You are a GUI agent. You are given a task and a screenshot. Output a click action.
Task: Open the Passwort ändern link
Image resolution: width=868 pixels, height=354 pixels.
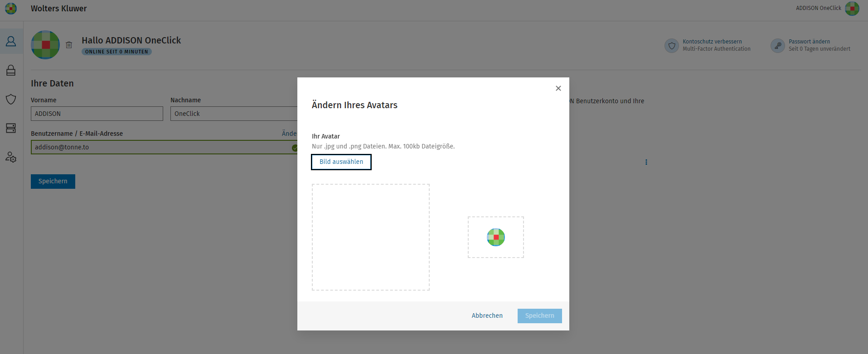click(x=809, y=42)
